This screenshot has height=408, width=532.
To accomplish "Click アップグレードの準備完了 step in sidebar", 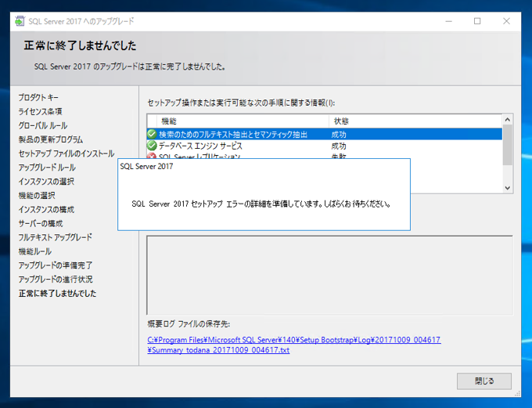I will coord(56,265).
